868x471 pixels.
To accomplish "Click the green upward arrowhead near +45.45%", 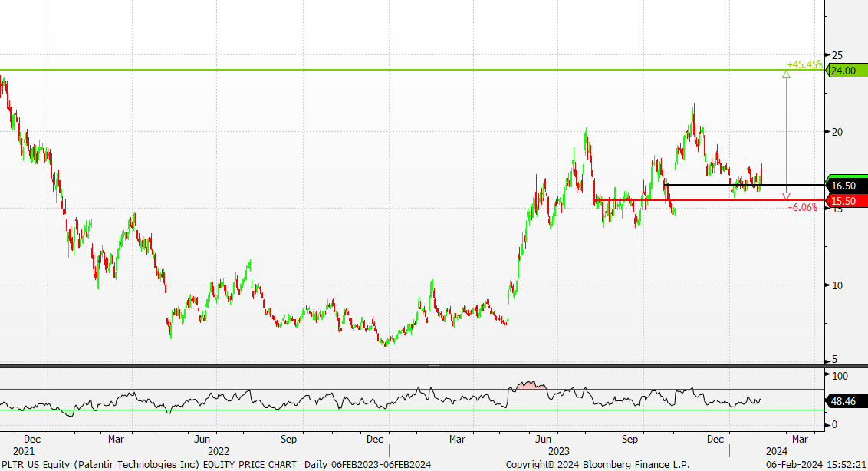I will point(786,74).
